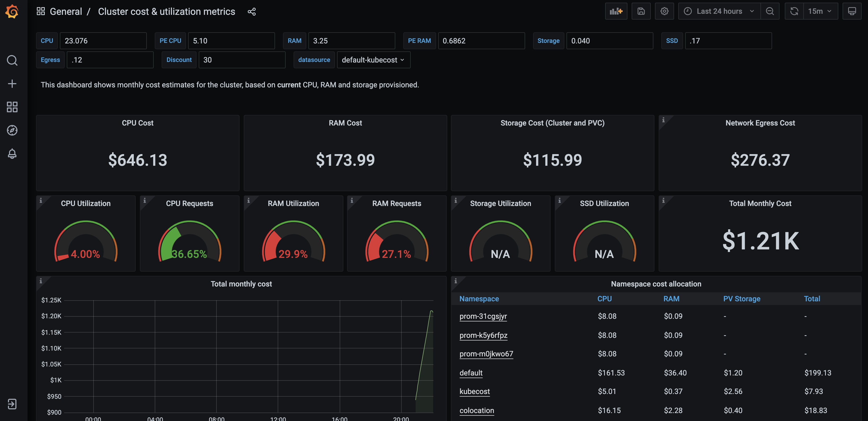Open the Grafana search panel

[x=12, y=60]
